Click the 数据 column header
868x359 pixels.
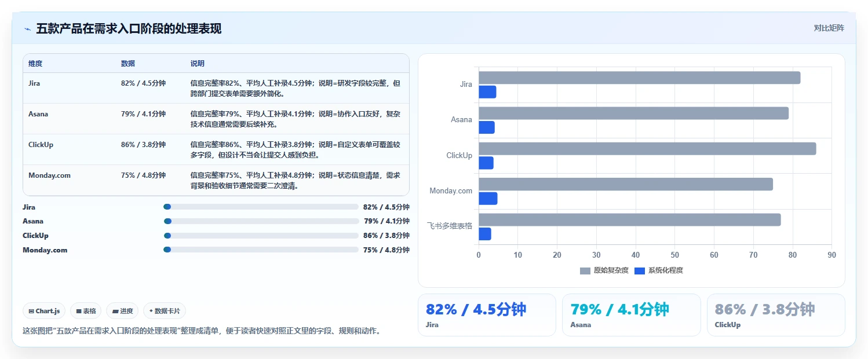[128, 64]
